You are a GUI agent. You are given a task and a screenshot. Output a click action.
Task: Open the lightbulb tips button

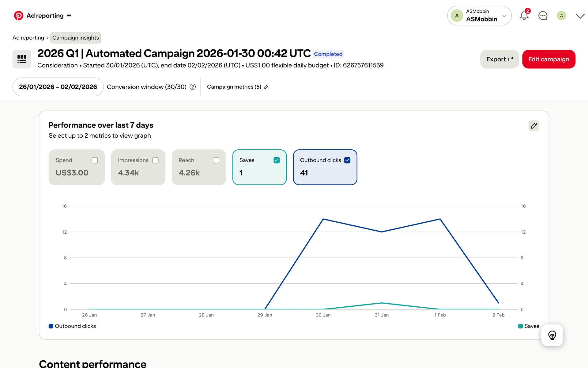click(552, 335)
